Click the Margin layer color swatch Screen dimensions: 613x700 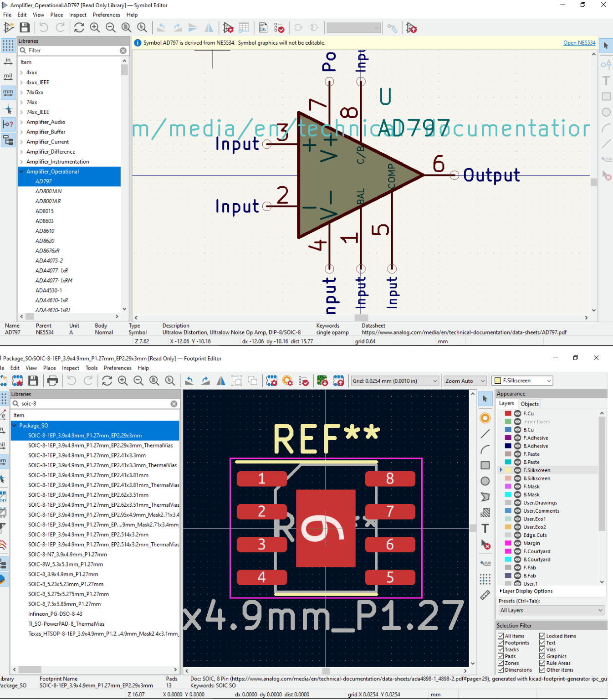[x=508, y=543]
